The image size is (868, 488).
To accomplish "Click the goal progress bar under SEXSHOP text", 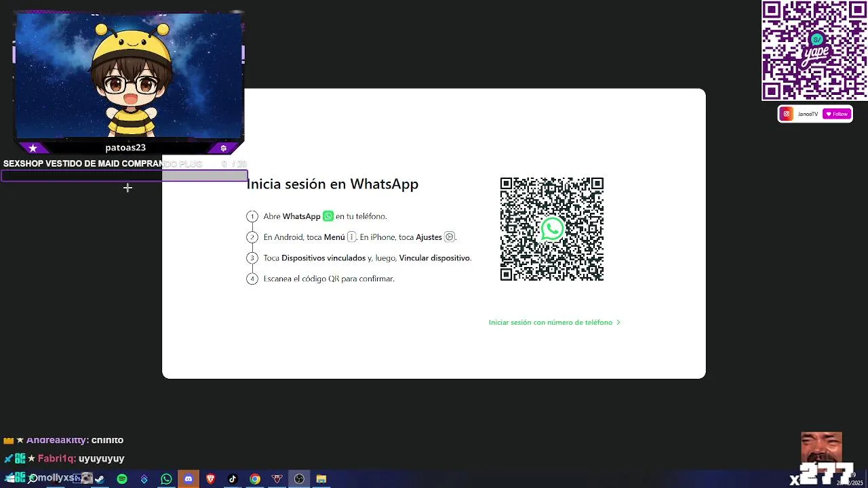I will (124, 176).
